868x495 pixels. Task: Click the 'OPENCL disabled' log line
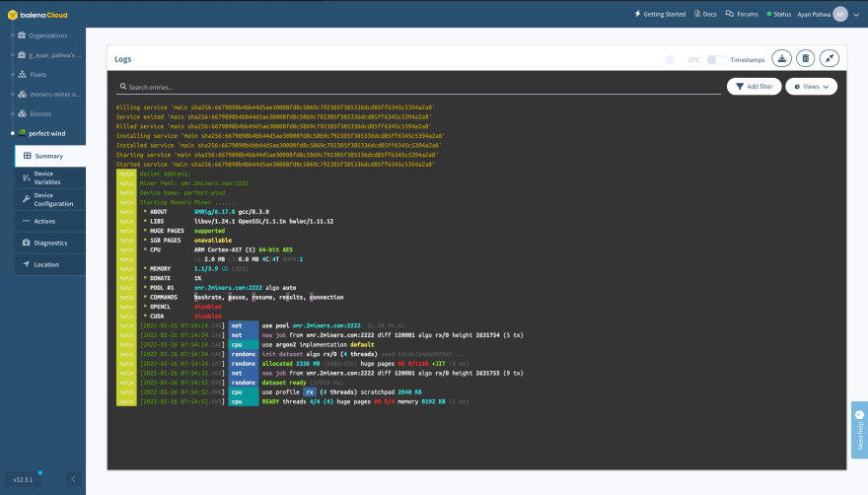pyautogui.click(x=182, y=307)
